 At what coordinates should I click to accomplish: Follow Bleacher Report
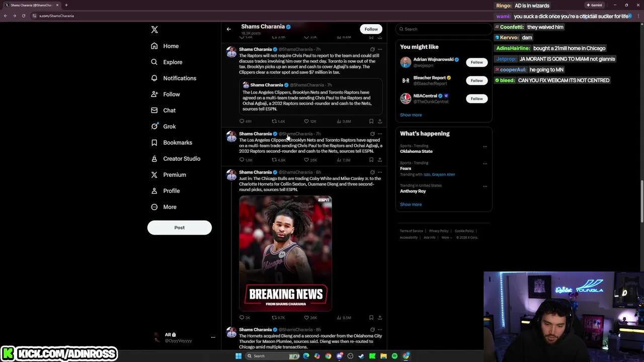[x=476, y=80]
